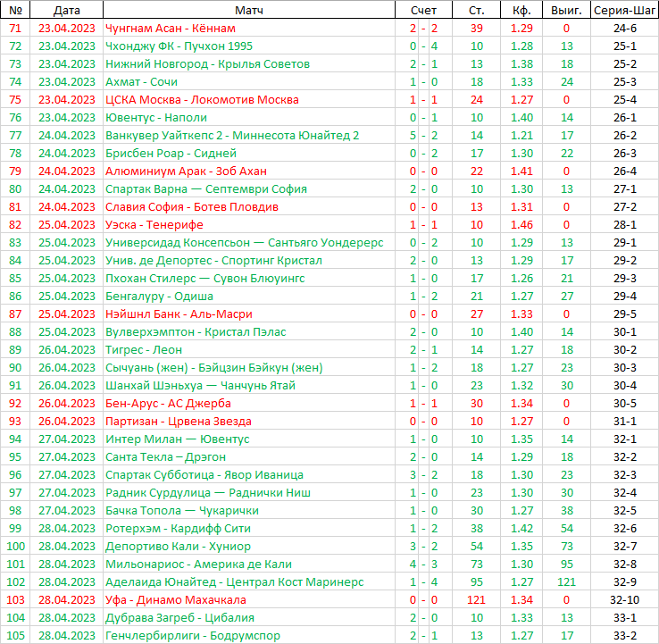Click the 'Выиг.' column header
This screenshot has width=659, height=644.
pos(566,10)
